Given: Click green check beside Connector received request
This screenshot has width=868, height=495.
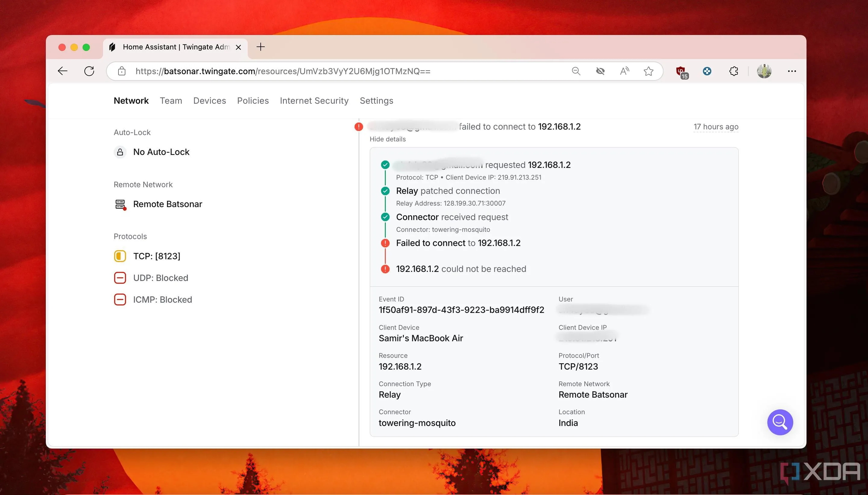Looking at the screenshot, I should click(x=385, y=217).
